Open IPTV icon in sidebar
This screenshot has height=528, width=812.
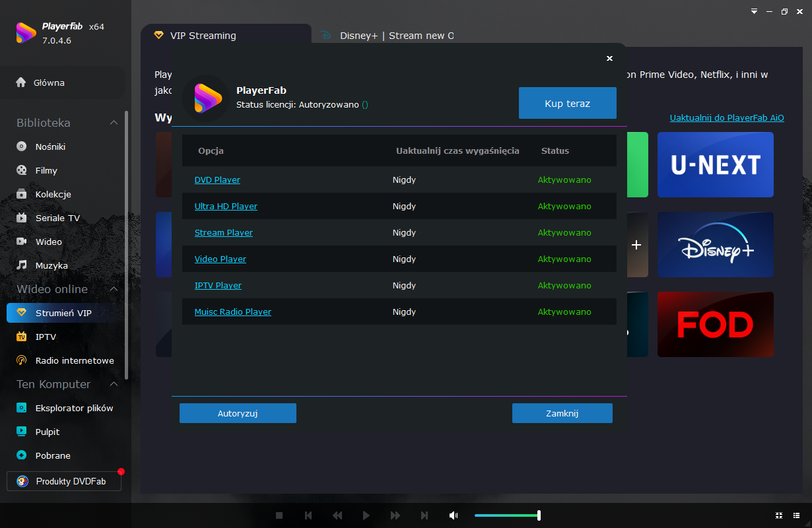tap(22, 337)
